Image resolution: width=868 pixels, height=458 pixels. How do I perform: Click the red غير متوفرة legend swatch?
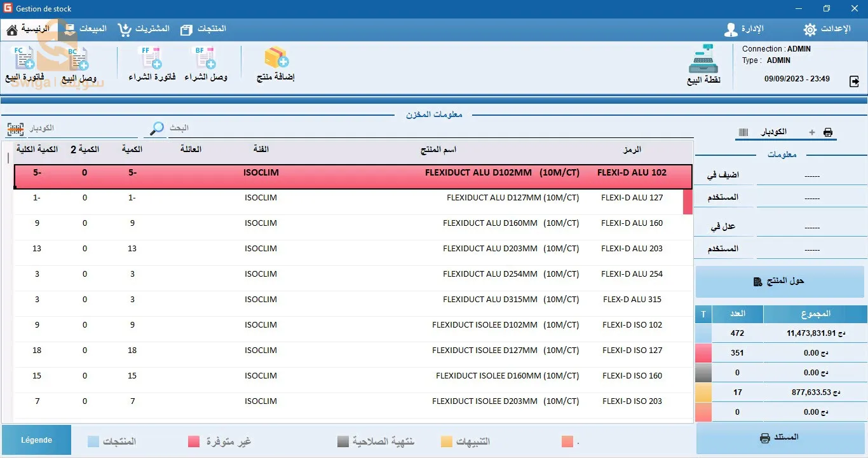point(194,441)
